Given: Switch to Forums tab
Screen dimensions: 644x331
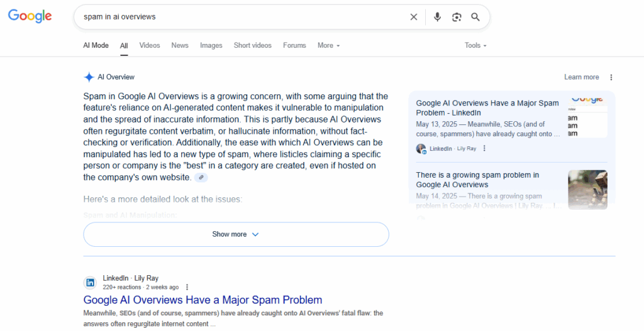Looking at the screenshot, I should (x=294, y=45).
